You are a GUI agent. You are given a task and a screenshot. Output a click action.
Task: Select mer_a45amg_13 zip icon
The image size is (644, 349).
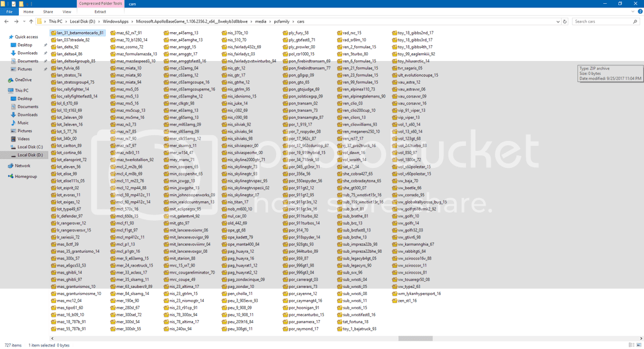(166, 33)
